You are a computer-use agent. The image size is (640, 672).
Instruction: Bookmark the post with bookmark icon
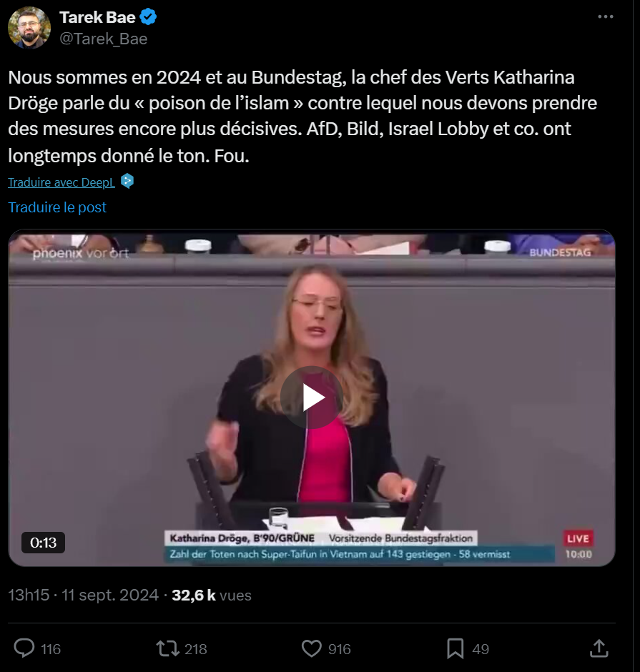pyautogui.click(x=456, y=648)
